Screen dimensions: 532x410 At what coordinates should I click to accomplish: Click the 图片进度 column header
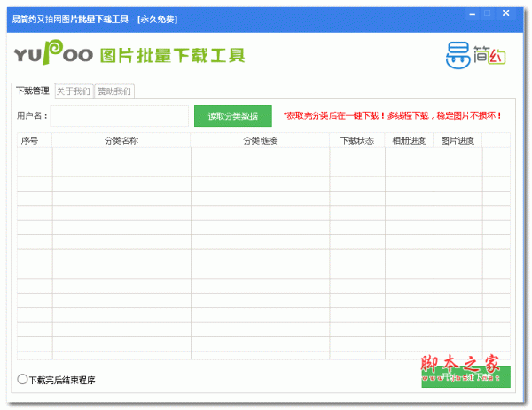[x=458, y=140]
